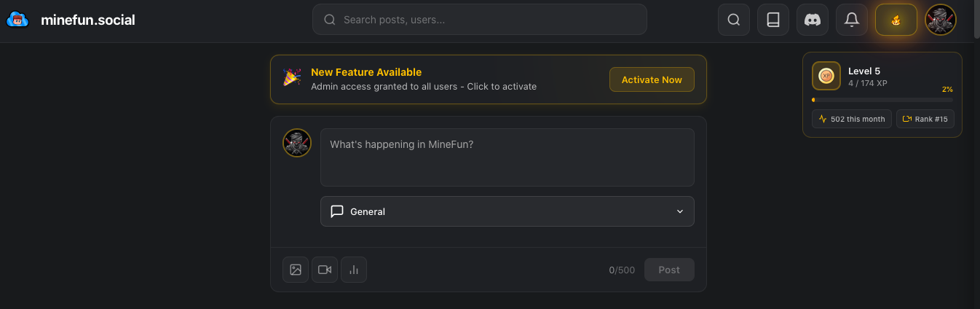Image resolution: width=980 pixels, height=309 pixels.
Task: Add a poll to the post
Action: (354, 270)
